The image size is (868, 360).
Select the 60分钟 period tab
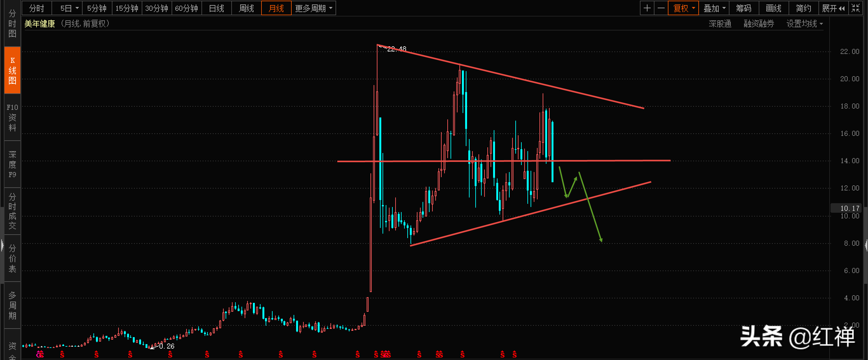click(x=187, y=8)
